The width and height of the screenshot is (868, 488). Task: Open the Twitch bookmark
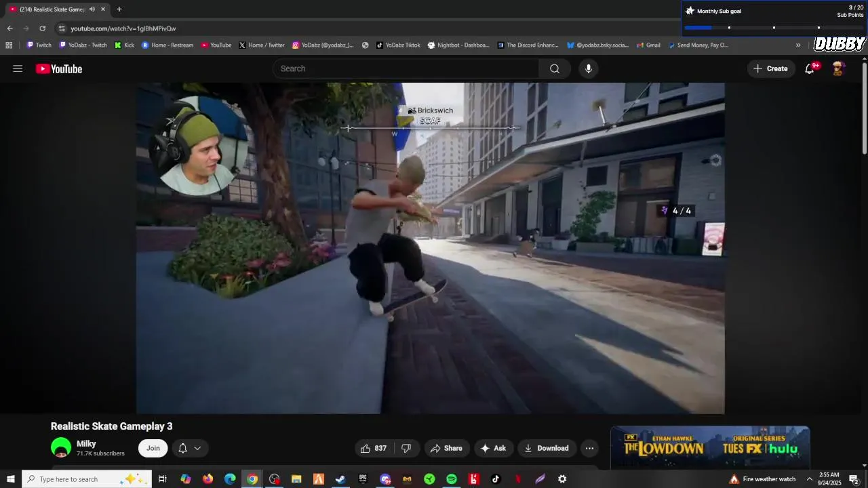tap(39, 45)
